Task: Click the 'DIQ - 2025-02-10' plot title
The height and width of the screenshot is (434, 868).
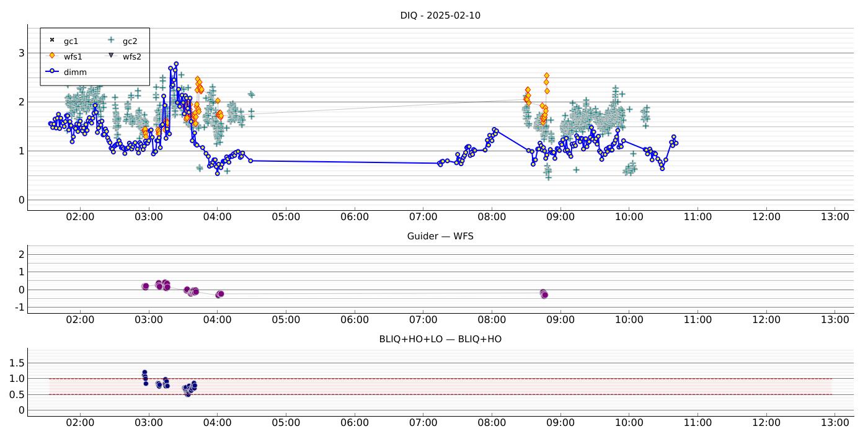Action: [x=440, y=15]
